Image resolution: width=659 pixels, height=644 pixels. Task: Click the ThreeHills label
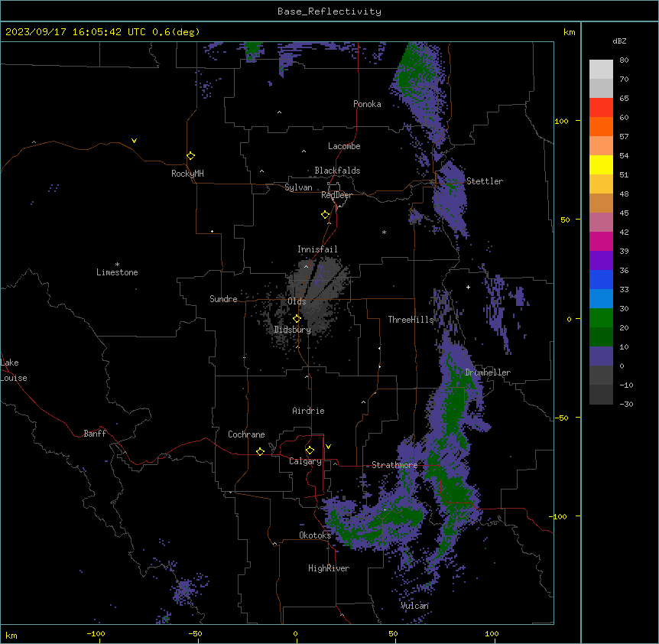pos(411,320)
